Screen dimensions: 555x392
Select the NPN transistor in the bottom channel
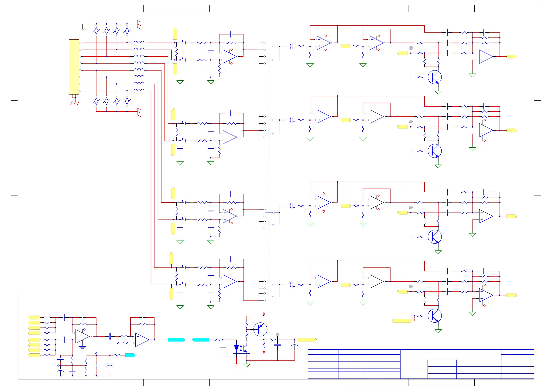point(435,316)
